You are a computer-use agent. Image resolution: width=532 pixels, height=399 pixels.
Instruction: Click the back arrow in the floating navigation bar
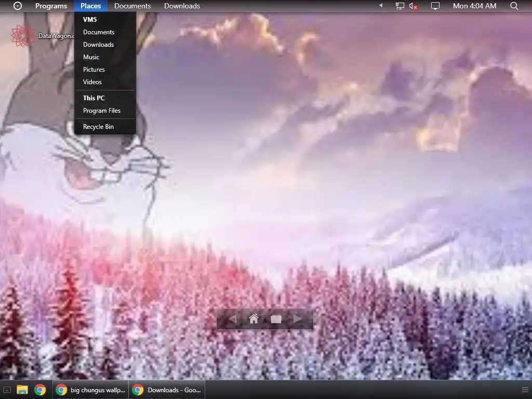[x=233, y=319]
